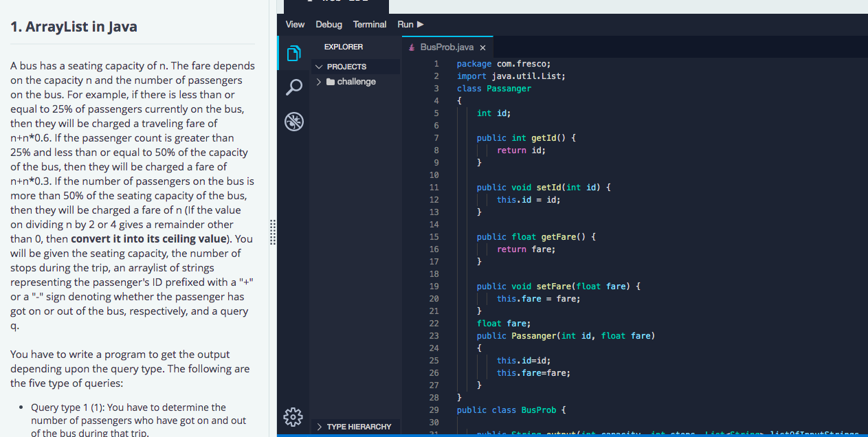Open the Debug view icon below Search
868x437 pixels.
coord(293,121)
